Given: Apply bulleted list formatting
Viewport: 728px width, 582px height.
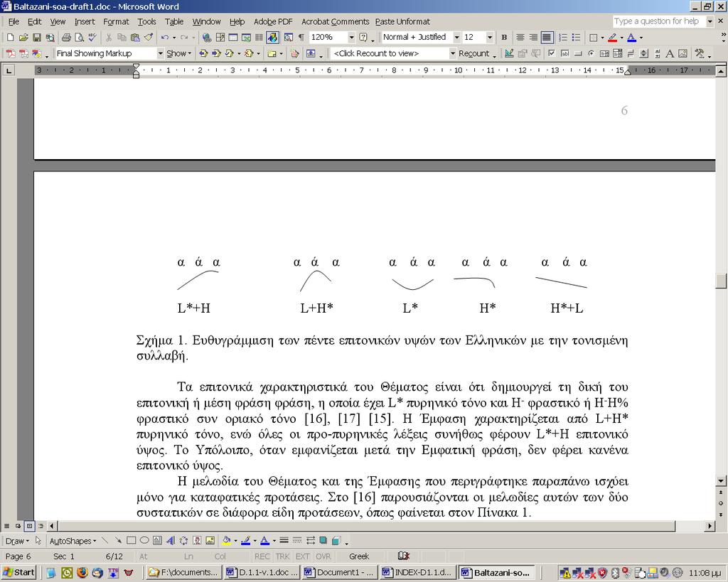Looking at the screenshot, I should [x=576, y=38].
